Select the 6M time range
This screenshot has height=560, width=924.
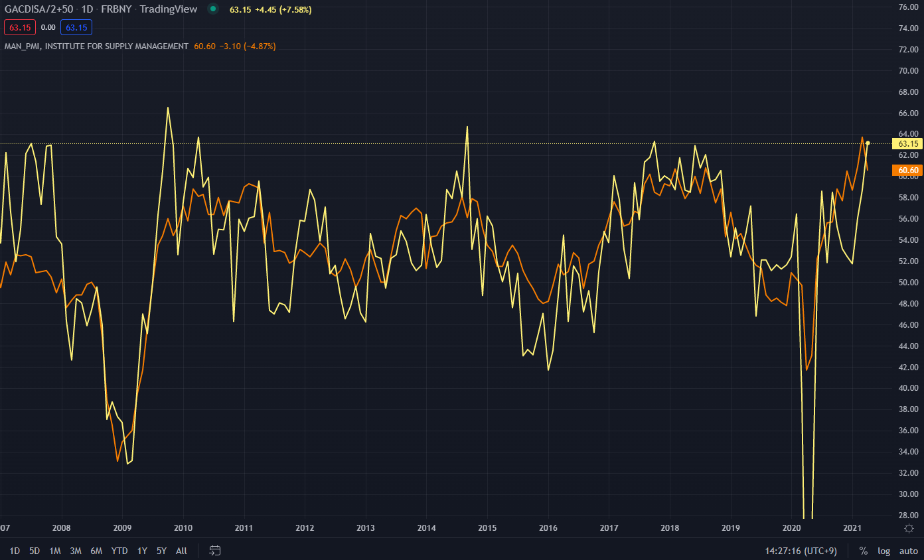coord(96,551)
